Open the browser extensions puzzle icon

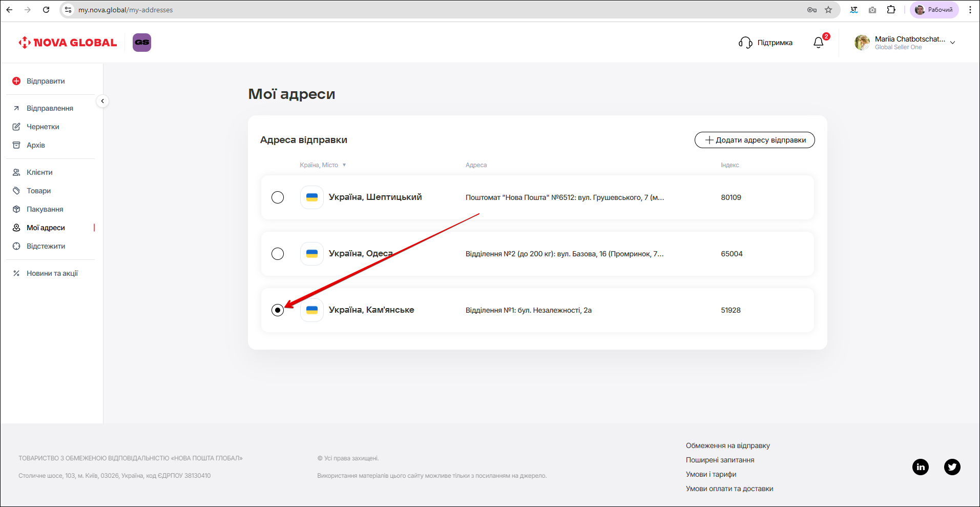[x=891, y=10]
